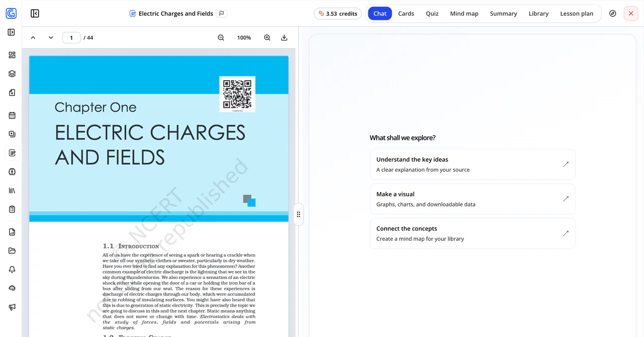The image size is (644, 337).
Task: Click the "/ 44" total pages text
Action: tap(88, 38)
